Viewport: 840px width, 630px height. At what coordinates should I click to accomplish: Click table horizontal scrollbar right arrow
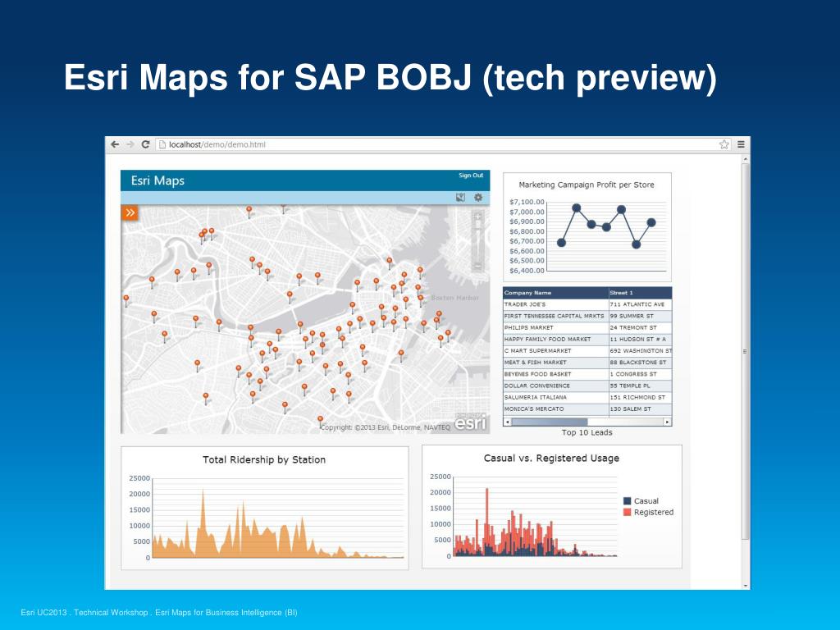pos(667,422)
